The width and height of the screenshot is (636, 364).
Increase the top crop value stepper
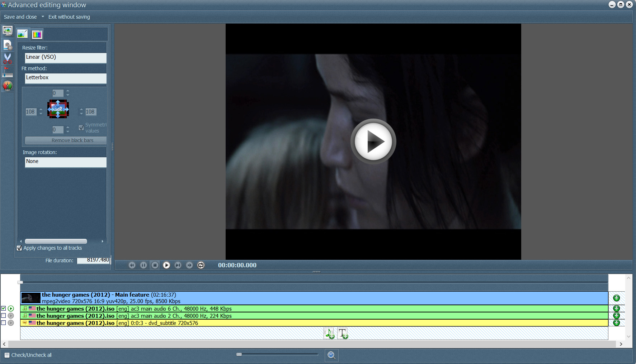coord(68,91)
